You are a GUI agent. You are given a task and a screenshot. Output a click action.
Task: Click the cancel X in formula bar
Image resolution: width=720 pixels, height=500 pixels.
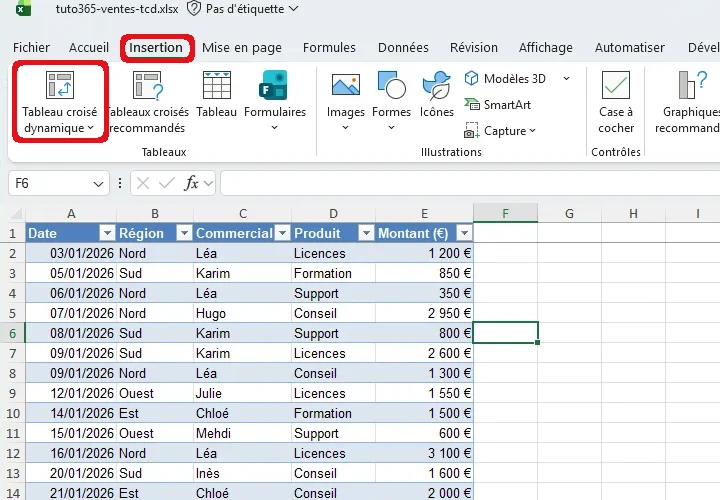tap(143, 183)
